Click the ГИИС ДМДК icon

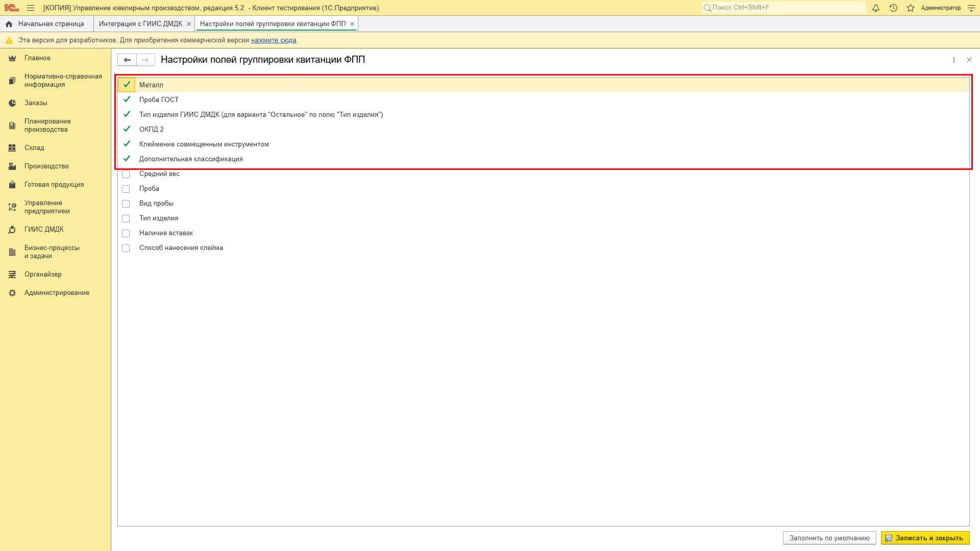[x=12, y=230]
